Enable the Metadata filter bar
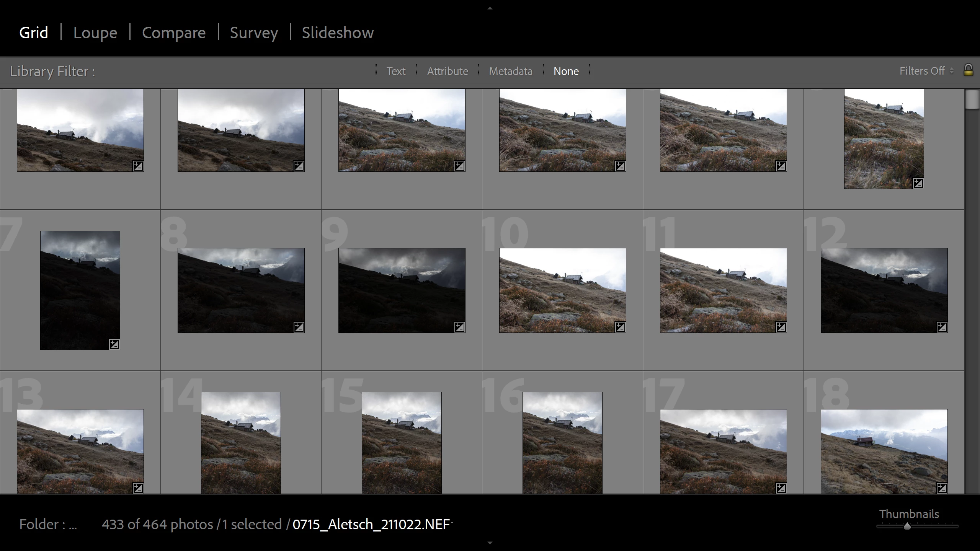 (511, 71)
